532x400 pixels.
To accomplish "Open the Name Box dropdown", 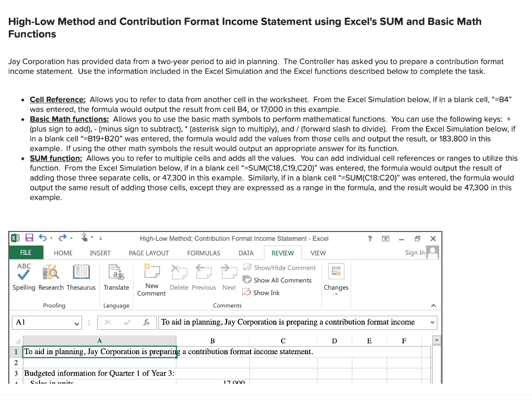I will tap(77, 322).
